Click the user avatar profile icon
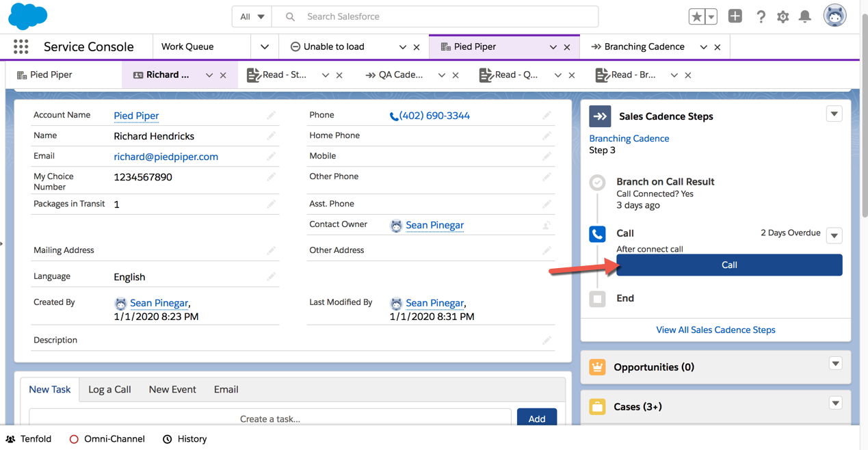 click(x=834, y=16)
